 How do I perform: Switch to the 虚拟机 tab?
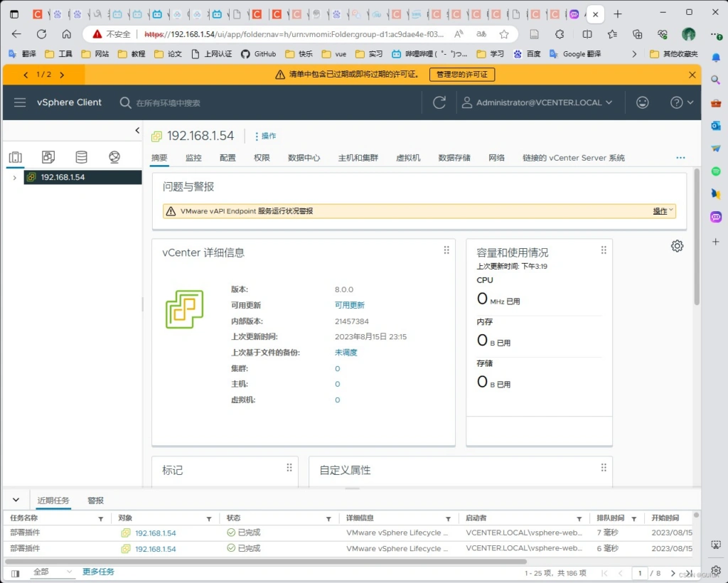tap(408, 158)
